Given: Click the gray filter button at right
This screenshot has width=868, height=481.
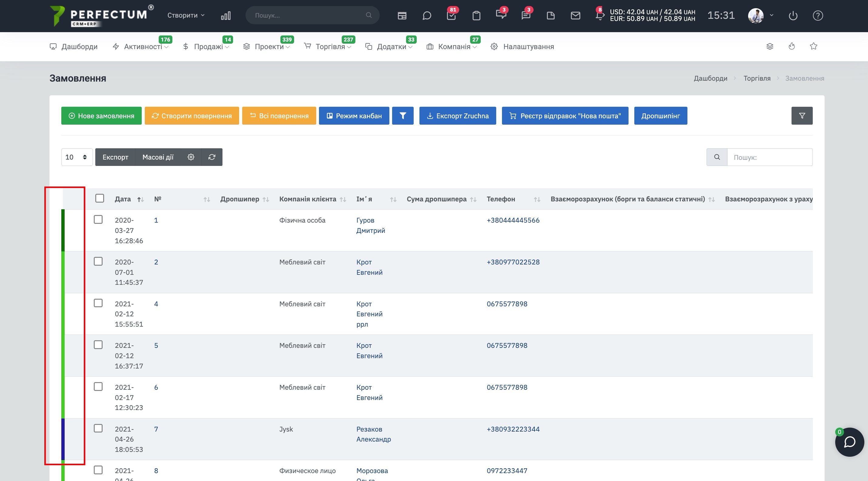Looking at the screenshot, I should (802, 116).
